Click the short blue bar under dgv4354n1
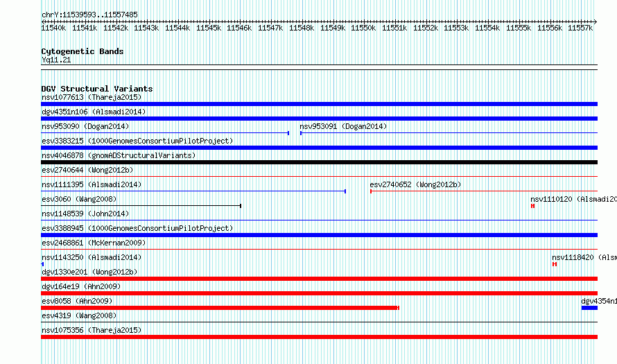Image resolution: width=617 pixels, height=364 pixels. 589,308
